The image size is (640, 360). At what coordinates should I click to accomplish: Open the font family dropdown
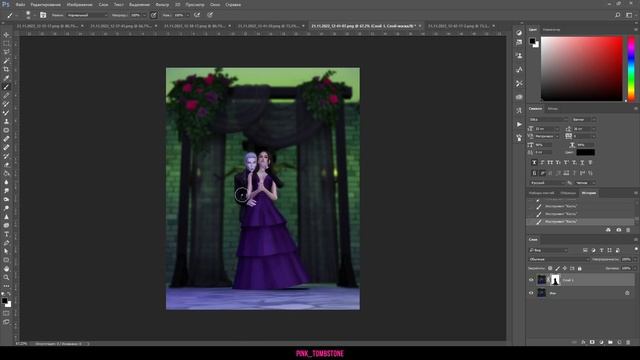(x=549, y=120)
